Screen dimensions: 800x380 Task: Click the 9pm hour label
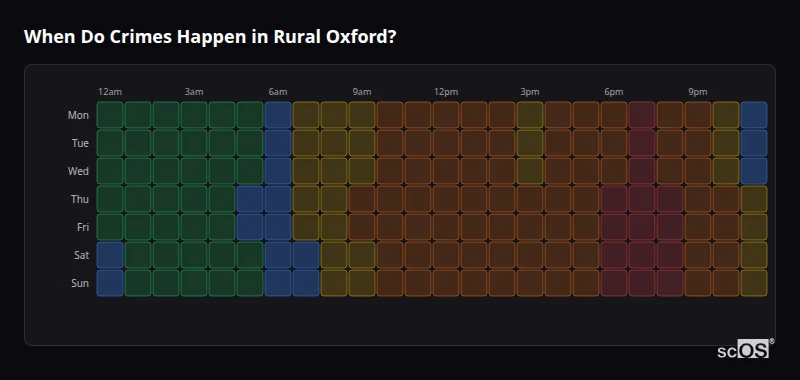pos(698,92)
